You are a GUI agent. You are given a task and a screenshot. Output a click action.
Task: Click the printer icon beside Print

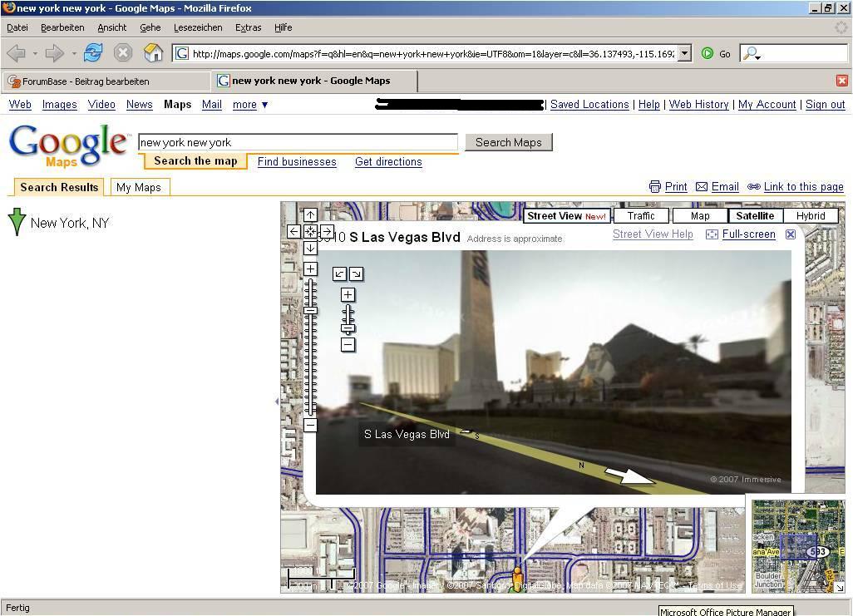[x=655, y=187]
